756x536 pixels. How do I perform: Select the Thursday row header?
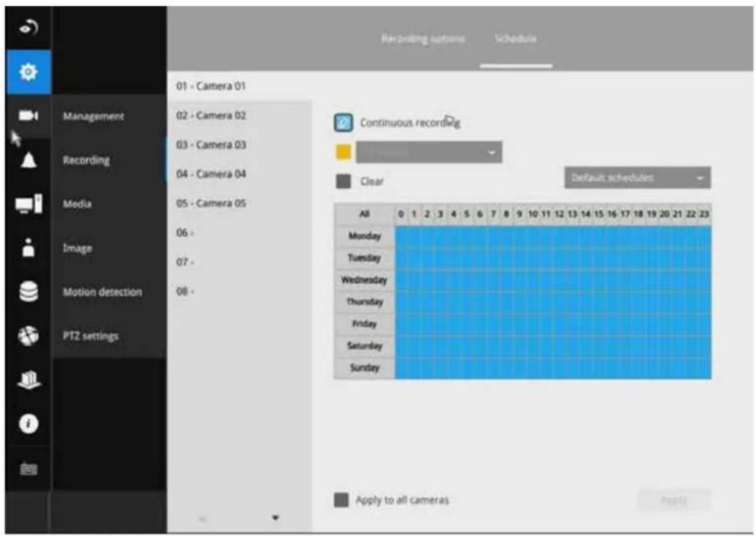365,302
